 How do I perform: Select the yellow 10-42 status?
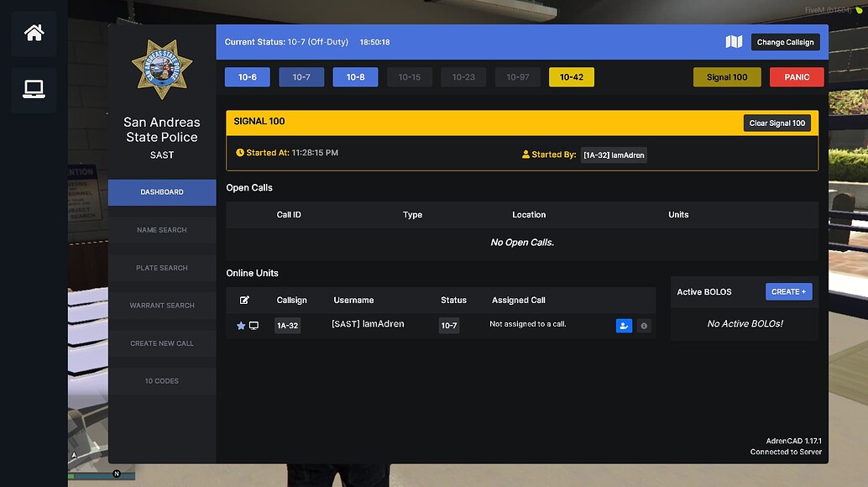pyautogui.click(x=571, y=77)
